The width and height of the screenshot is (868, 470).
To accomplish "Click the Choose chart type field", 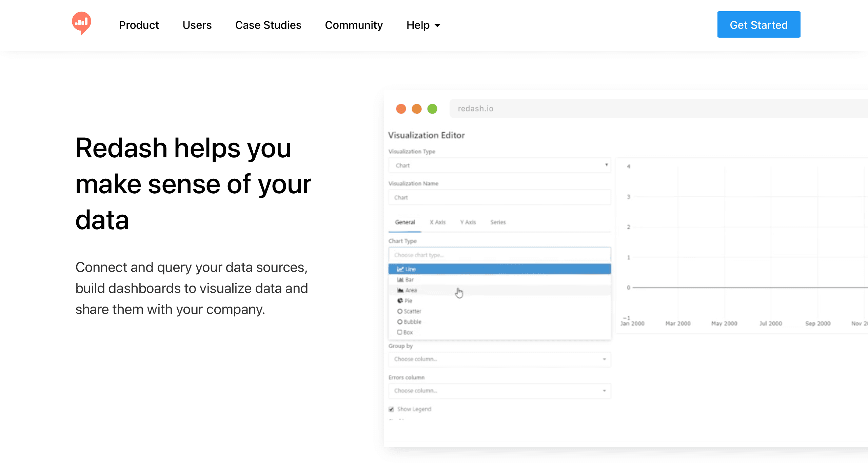I will 499,255.
